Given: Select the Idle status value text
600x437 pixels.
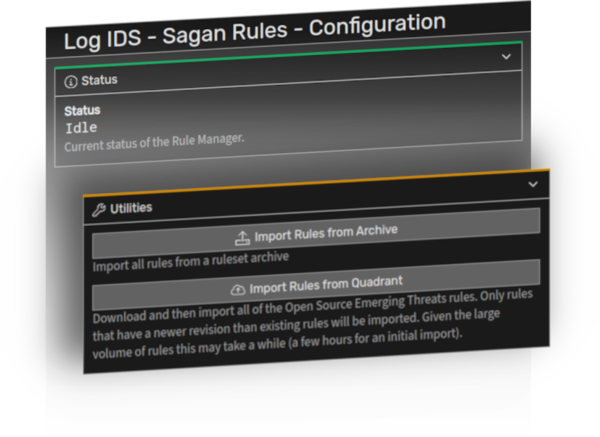Looking at the screenshot, I should click(81, 128).
